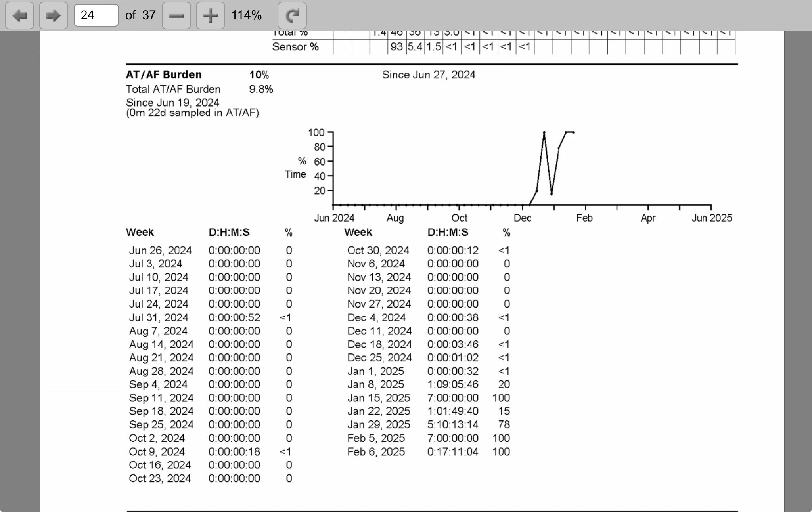Select the Jan 15, 2025 table entry
812x512 pixels.
[x=379, y=397]
